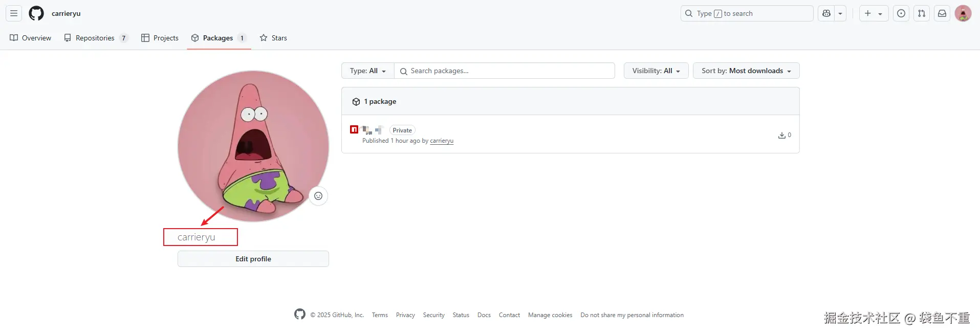The image size is (980, 335).
Task: Open the Notifications inbox icon
Action: (x=942, y=13)
